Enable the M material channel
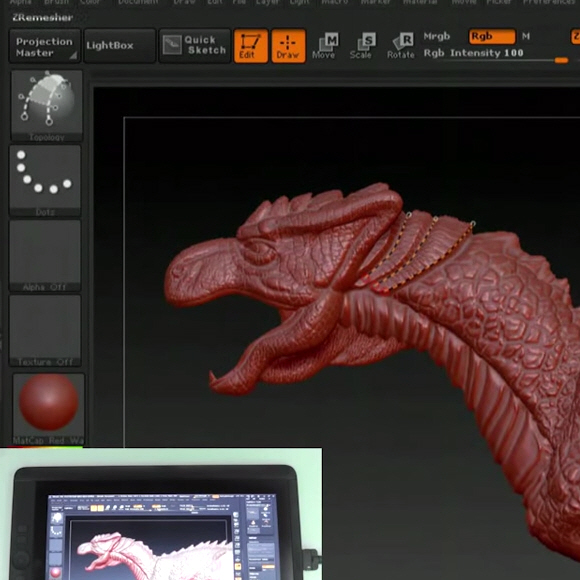Image resolution: width=580 pixels, height=580 pixels. 526,36
